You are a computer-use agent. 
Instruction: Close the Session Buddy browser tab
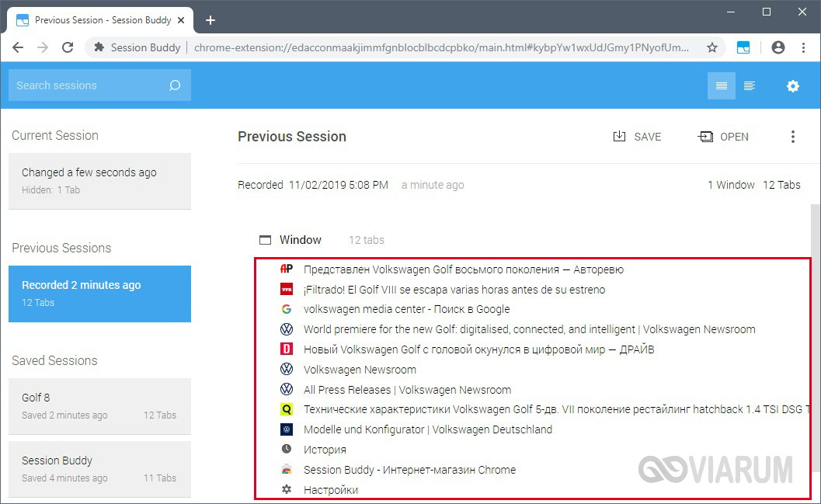(x=181, y=20)
